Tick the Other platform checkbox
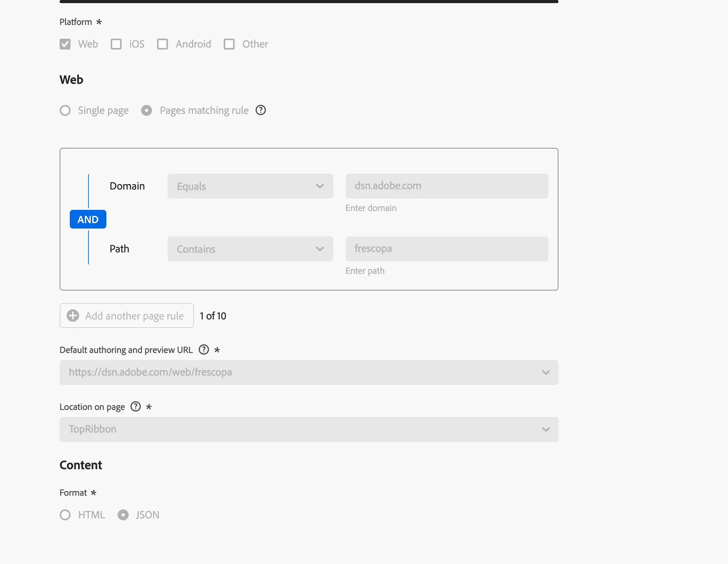 point(229,44)
